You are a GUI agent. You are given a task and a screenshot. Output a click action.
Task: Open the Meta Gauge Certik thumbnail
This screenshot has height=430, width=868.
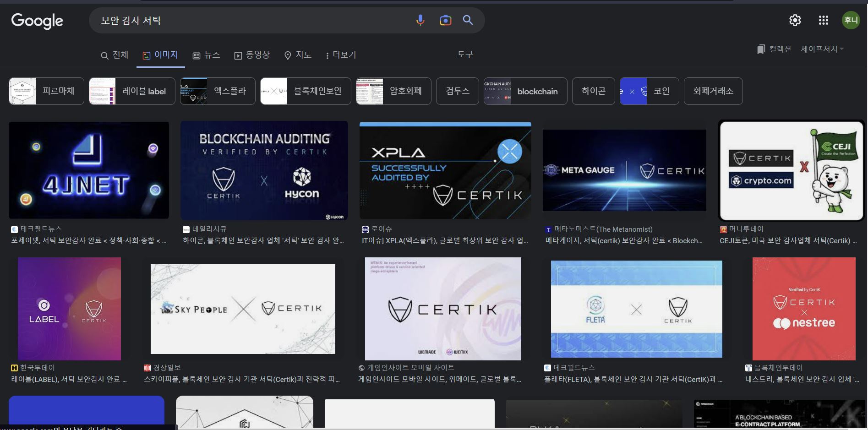(x=624, y=170)
